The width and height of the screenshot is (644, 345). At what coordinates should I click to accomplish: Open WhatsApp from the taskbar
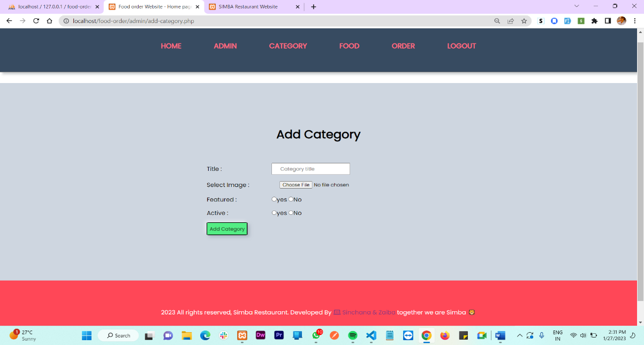(316, 335)
